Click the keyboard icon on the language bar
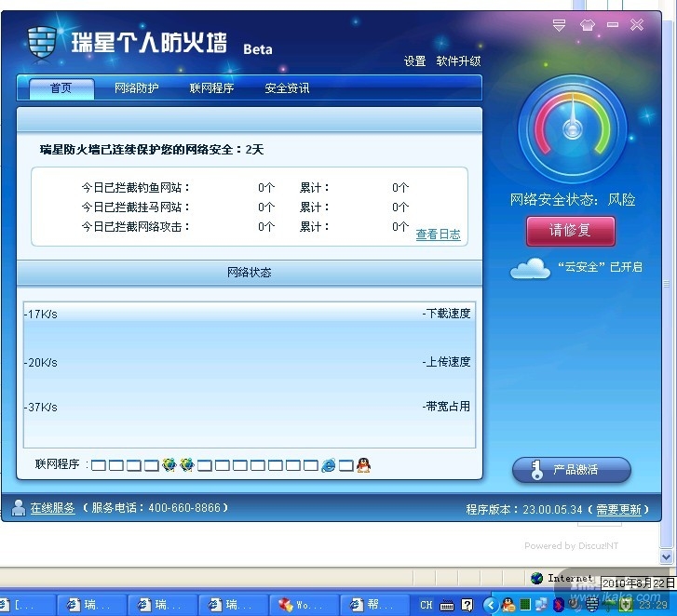This screenshot has height=616, width=677. [447, 605]
